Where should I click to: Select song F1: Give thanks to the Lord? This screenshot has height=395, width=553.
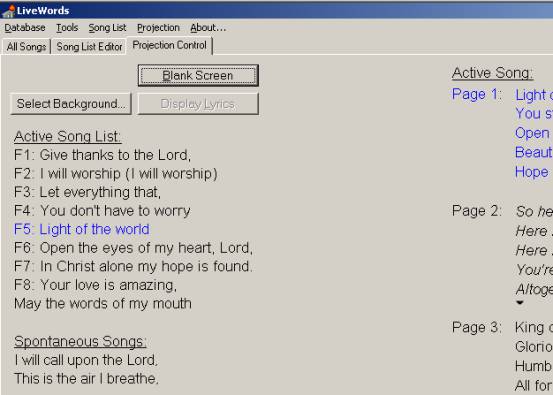(x=102, y=155)
